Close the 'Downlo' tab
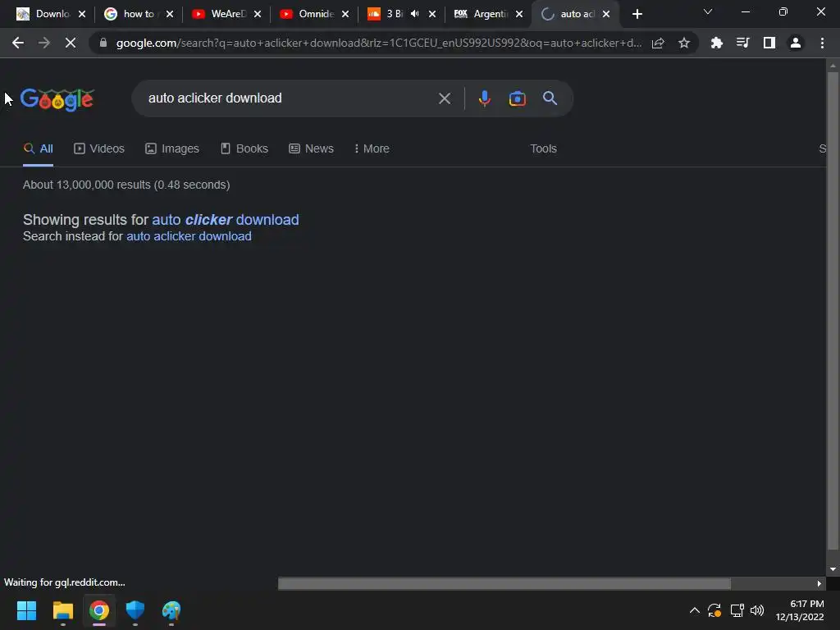The height and width of the screenshot is (630, 840). point(82,14)
